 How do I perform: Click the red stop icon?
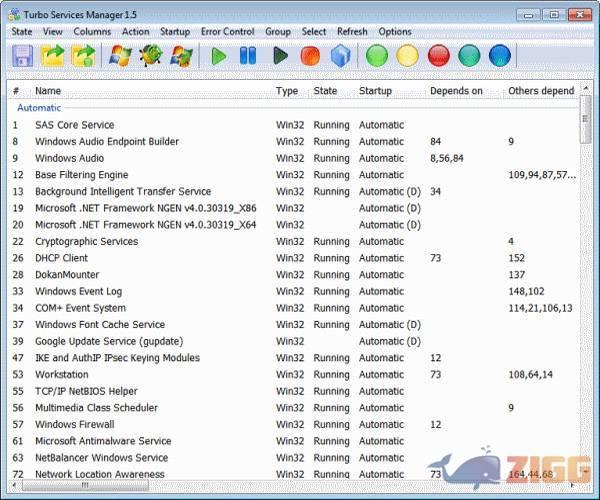coord(310,56)
